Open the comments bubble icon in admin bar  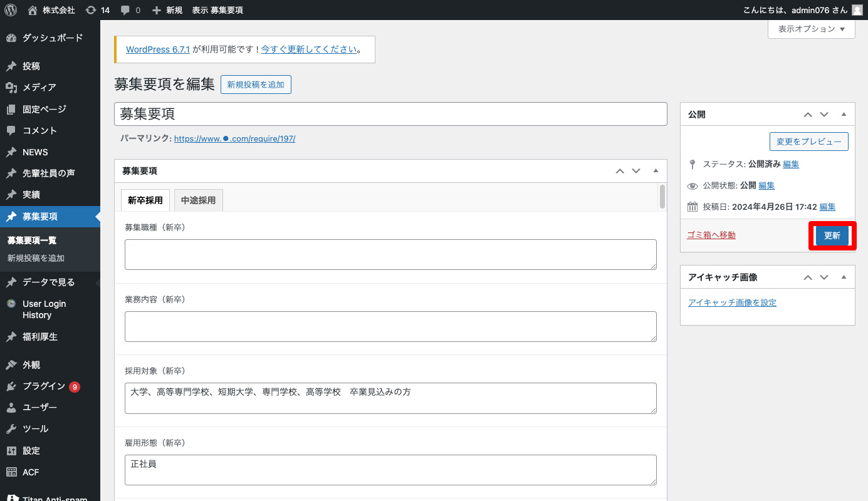click(x=125, y=11)
